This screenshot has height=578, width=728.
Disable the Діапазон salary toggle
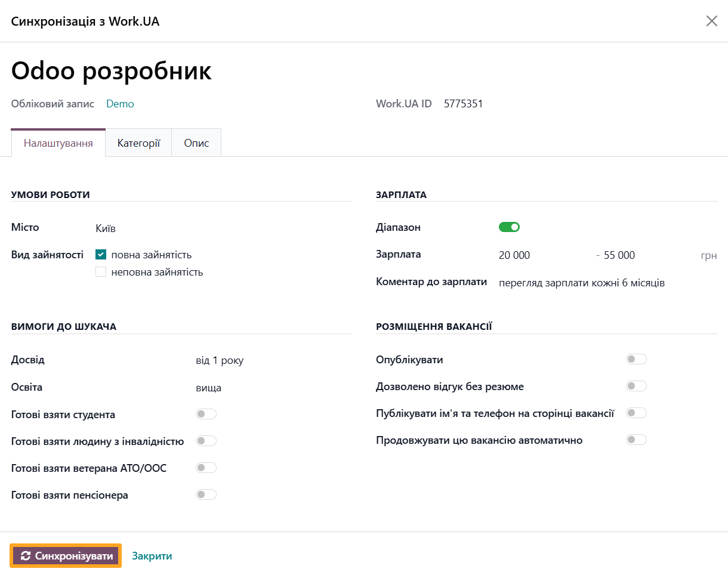click(510, 227)
